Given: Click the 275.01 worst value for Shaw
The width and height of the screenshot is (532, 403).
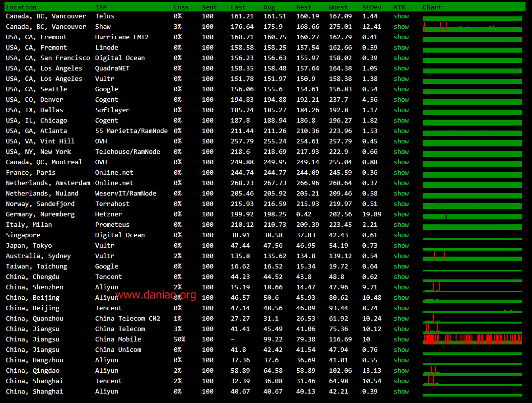Looking at the screenshot, I should point(340,27).
